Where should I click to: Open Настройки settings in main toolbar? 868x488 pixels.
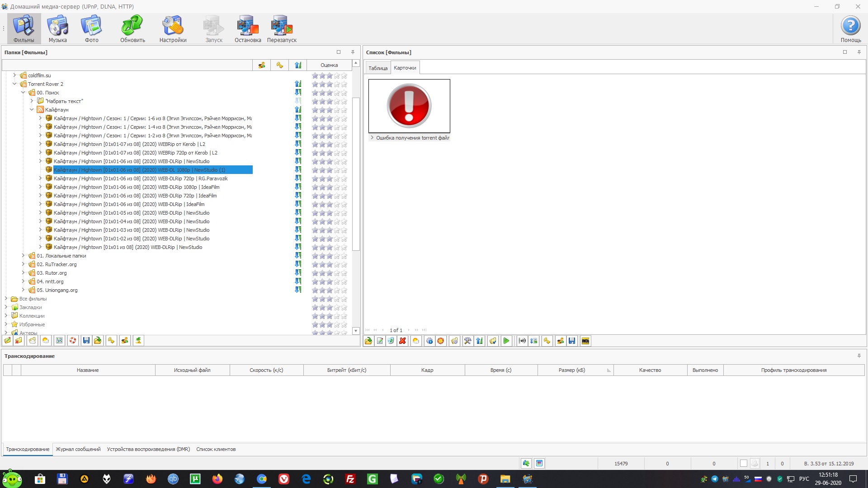(x=173, y=29)
